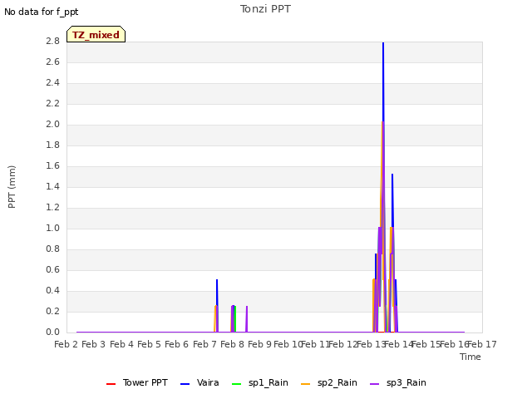The height and width of the screenshot is (399, 532).
Task: Click the Feb 6 x-axis tick label
Action: pos(176,344)
